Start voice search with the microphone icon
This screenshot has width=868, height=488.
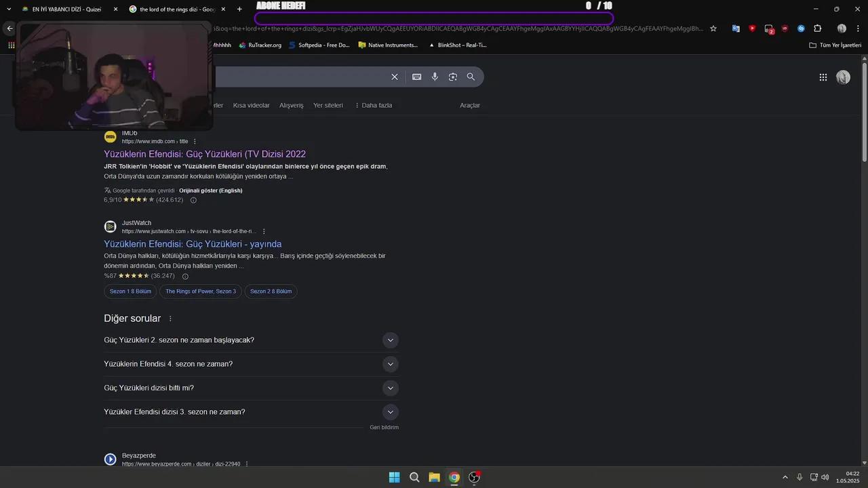click(435, 77)
